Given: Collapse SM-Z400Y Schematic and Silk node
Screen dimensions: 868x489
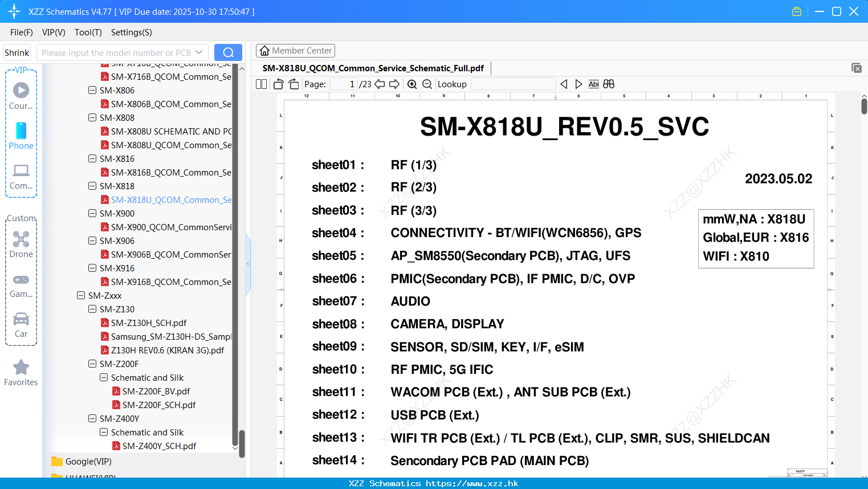Looking at the screenshot, I should pyautogui.click(x=104, y=432).
